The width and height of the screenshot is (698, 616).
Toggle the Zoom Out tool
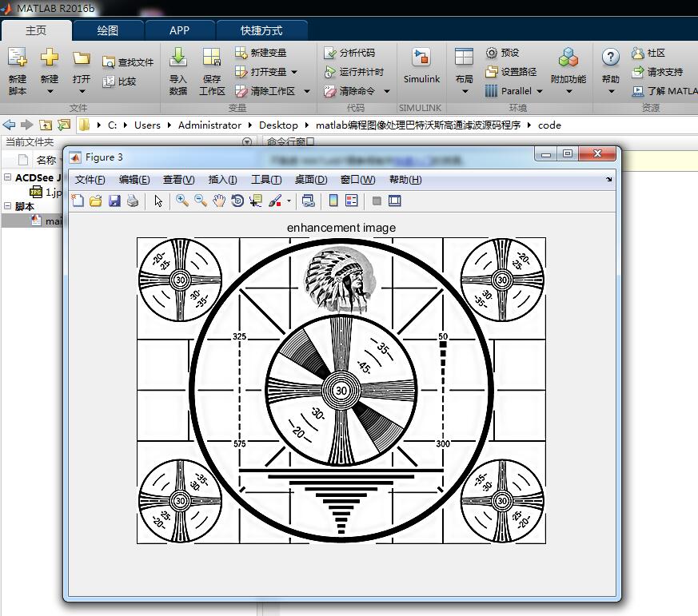point(201,201)
